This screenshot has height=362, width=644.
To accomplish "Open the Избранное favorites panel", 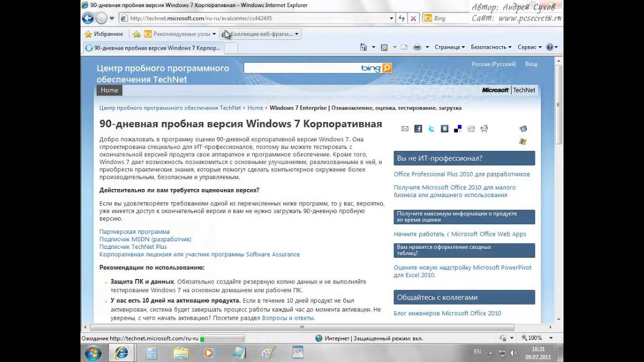I will coord(104,34).
